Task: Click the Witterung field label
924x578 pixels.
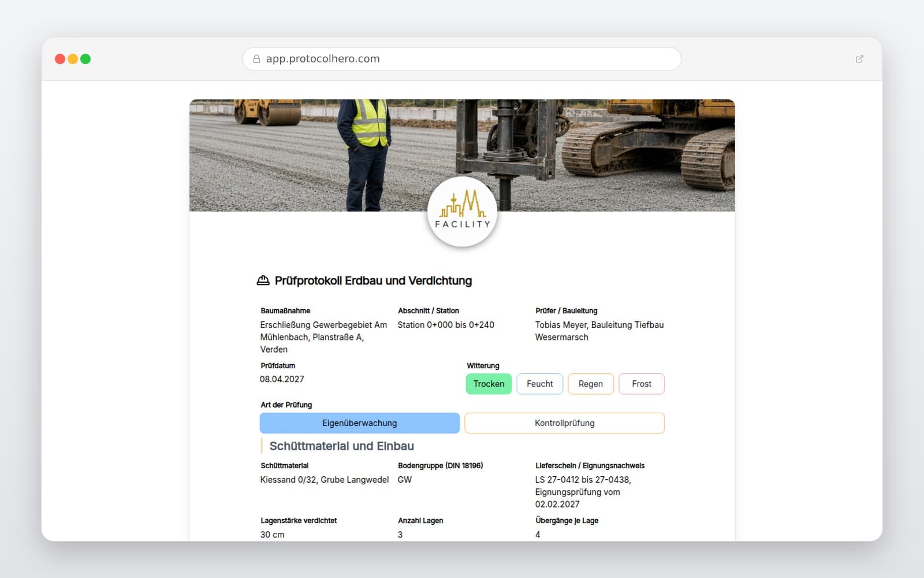Action: click(483, 366)
